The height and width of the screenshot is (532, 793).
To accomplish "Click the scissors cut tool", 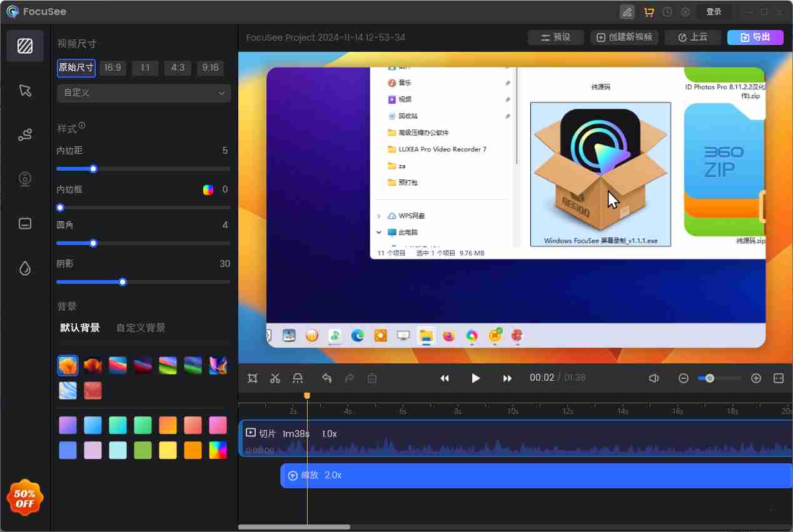I will tap(275, 378).
